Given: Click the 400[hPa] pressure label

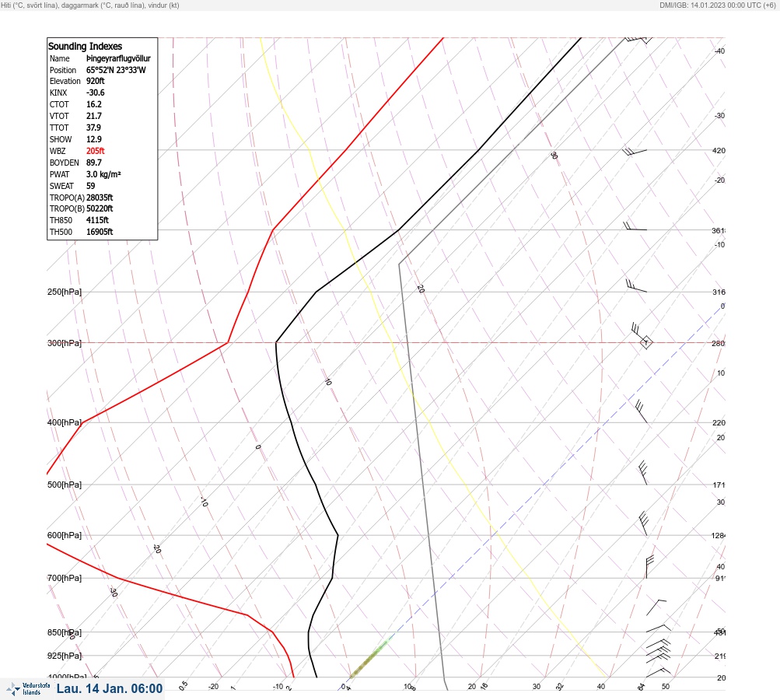Looking at the screenshot, I should click(x=65, y=422).
